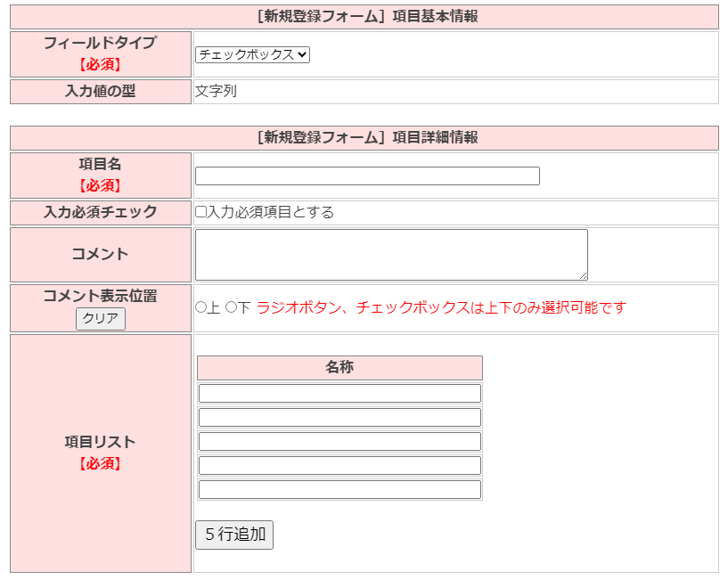728x580 pixels.
Task: Click the 名称 column header
Action: (339, 367)
